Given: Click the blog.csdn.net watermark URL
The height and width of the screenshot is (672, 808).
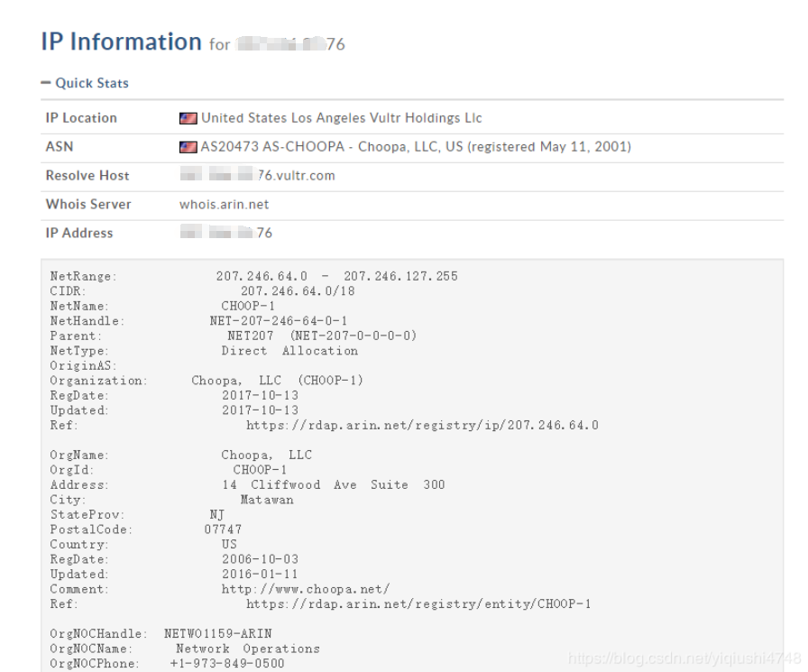Looking at the screenshot, I should pyautogui.click(x=684, y=658).
